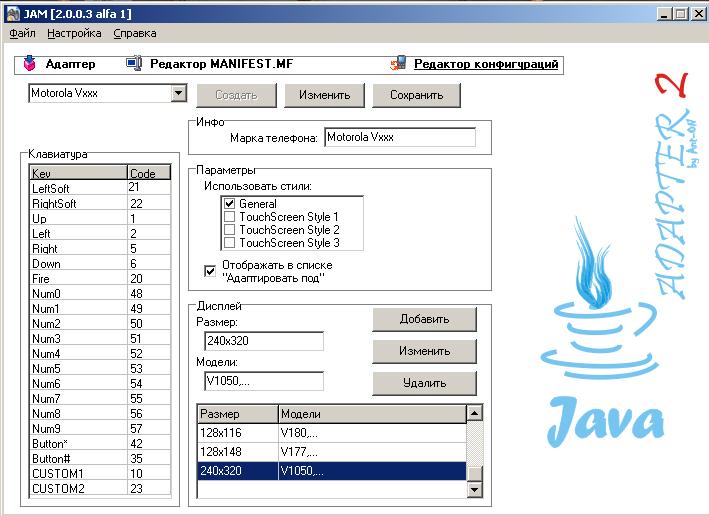The image size is (709, 515).
Task: Open the Файл menu
Action: [23, 33]
